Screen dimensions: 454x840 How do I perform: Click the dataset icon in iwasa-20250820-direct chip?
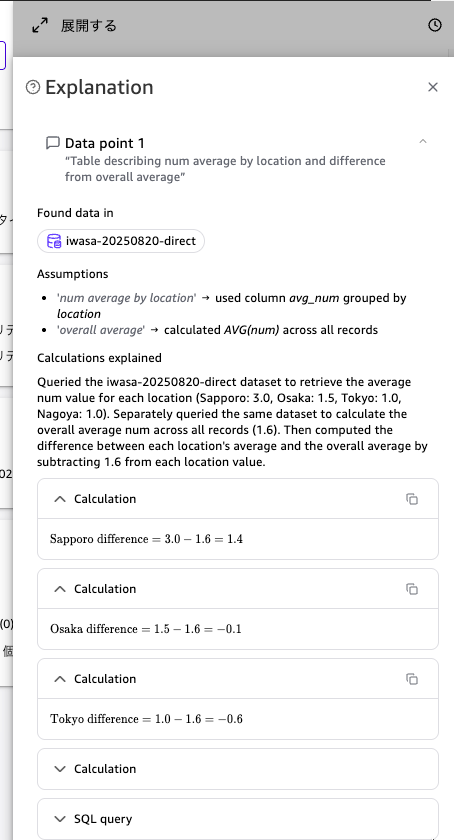(x=54, y=241)
